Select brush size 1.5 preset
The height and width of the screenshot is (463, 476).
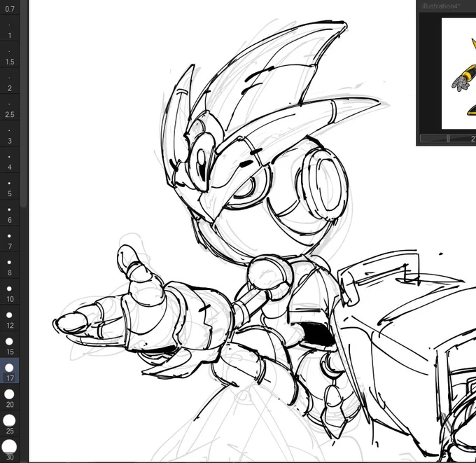point(9,55)
